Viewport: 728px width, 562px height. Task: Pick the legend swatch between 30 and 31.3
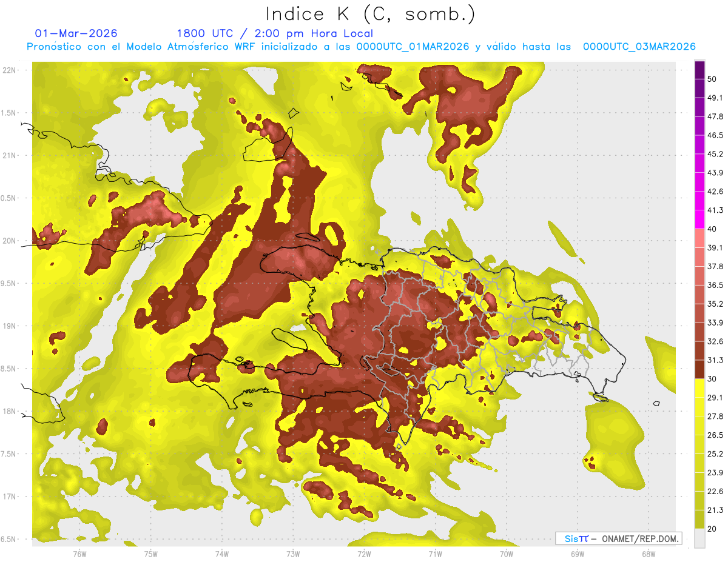click(700, 370)
